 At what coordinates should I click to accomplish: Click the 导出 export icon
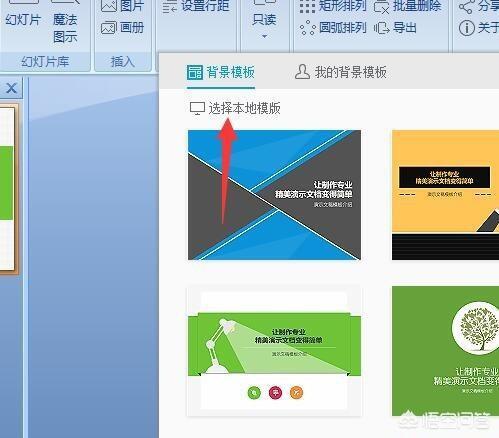[x=381, y=28]
